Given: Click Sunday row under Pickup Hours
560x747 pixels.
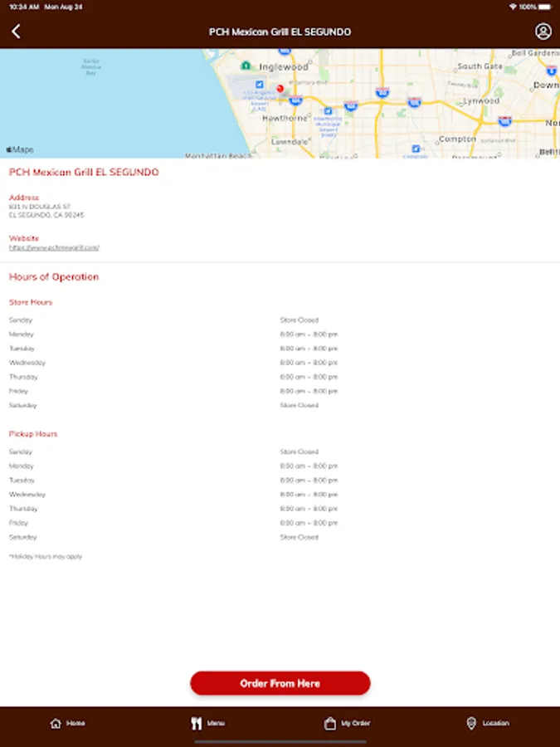Looking at the screenshot, I should (x=280, y=452).
